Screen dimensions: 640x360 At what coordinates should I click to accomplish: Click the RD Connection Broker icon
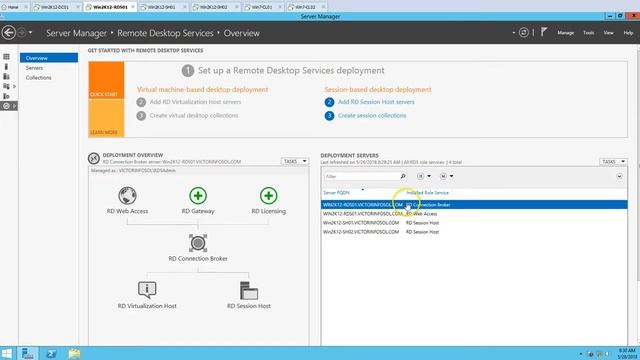point(198,243)
